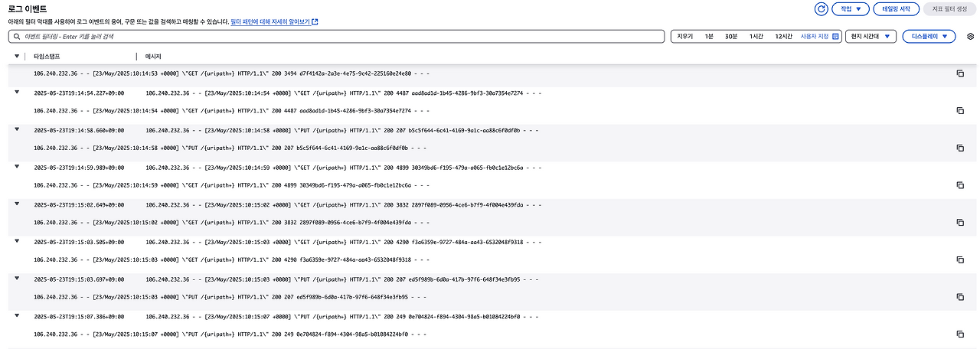Image resolution: width=980 pixels, height=349 pixels.
Task: Collapse the 19:14:58.660 log row
Action: coord(17,129)
